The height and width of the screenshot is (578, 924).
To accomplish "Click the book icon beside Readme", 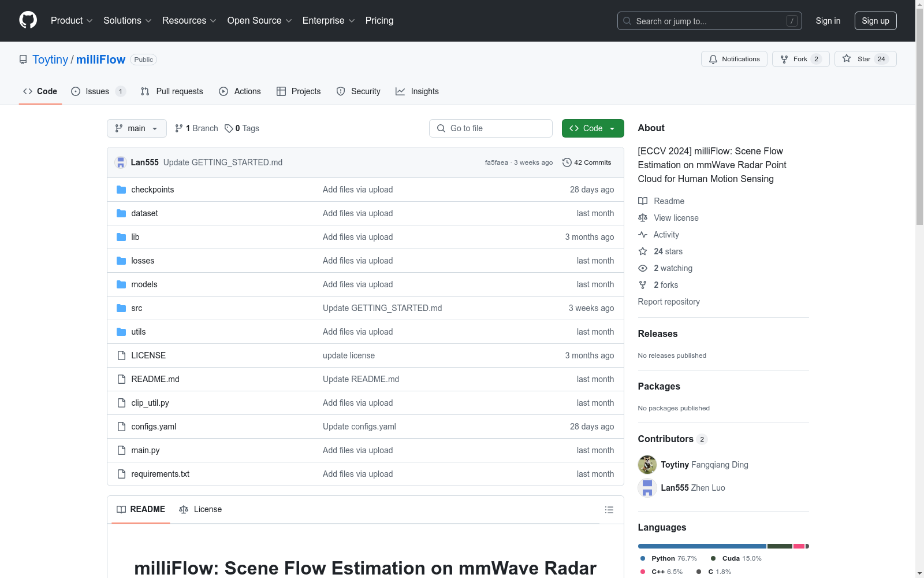I will pos(643,201).
